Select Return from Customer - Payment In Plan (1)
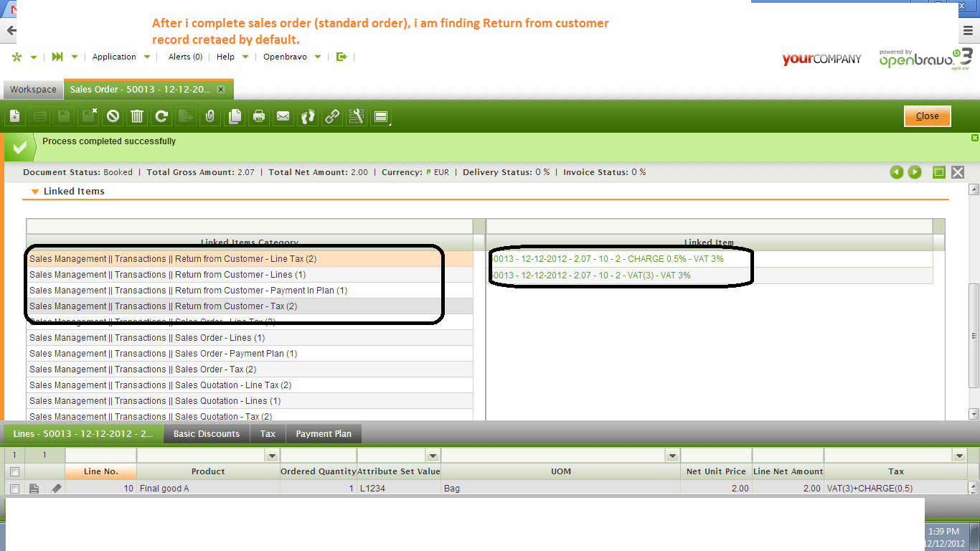Screen dimensions: 980x551 coord(250,291)
